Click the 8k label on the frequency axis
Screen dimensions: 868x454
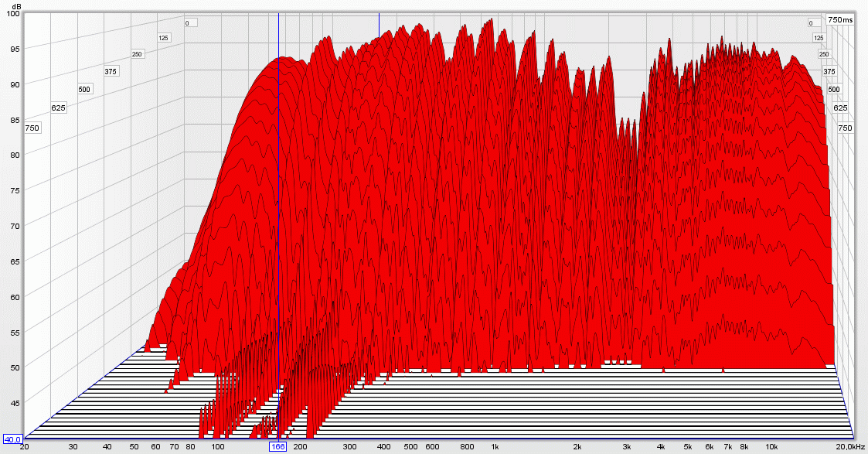pos(744,447)
